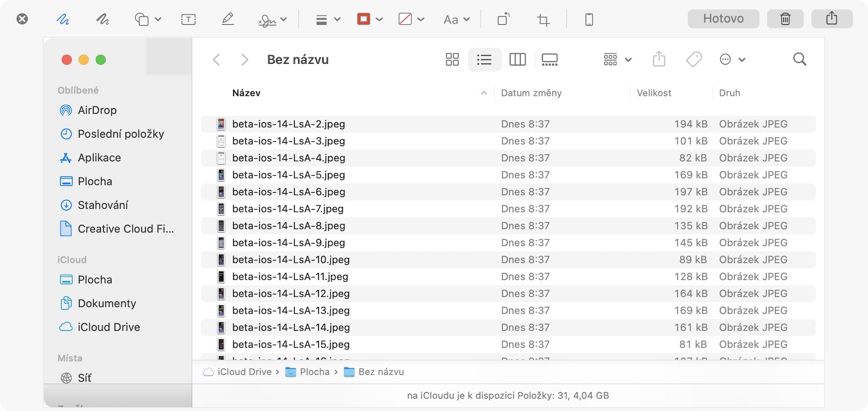Open the line thickness style menu

coord(328,20)
